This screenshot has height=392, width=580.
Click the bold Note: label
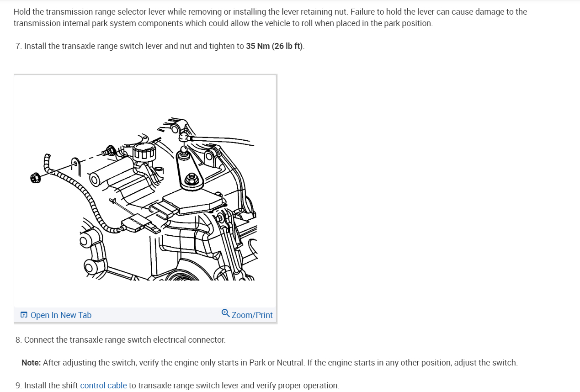[31, 363]
